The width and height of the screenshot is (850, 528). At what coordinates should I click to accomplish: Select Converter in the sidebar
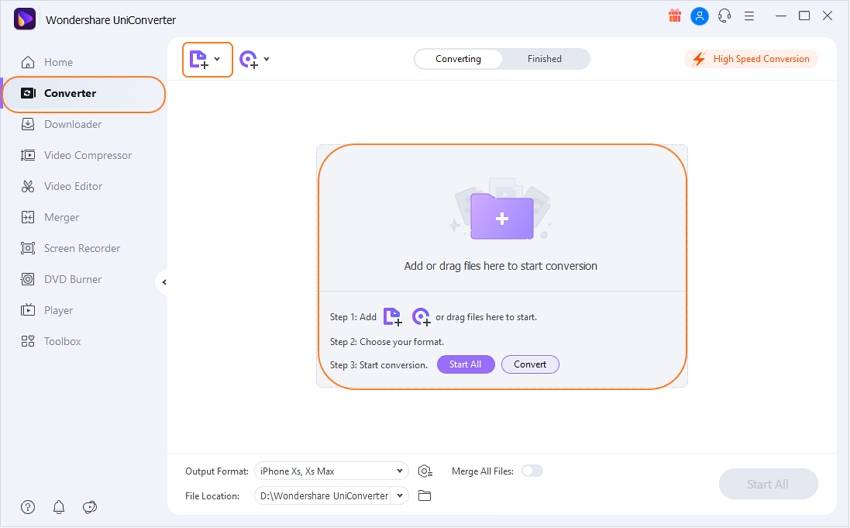84,93
